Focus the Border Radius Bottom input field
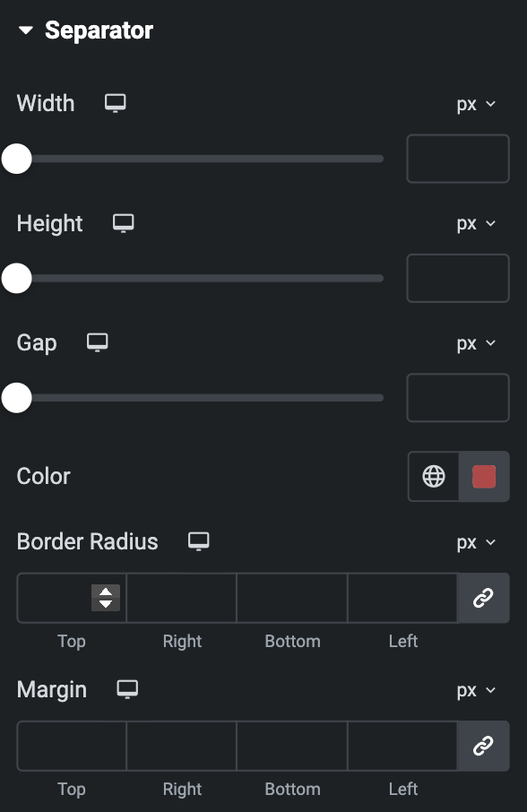This screenshot has height=812, width=527. 292,598
